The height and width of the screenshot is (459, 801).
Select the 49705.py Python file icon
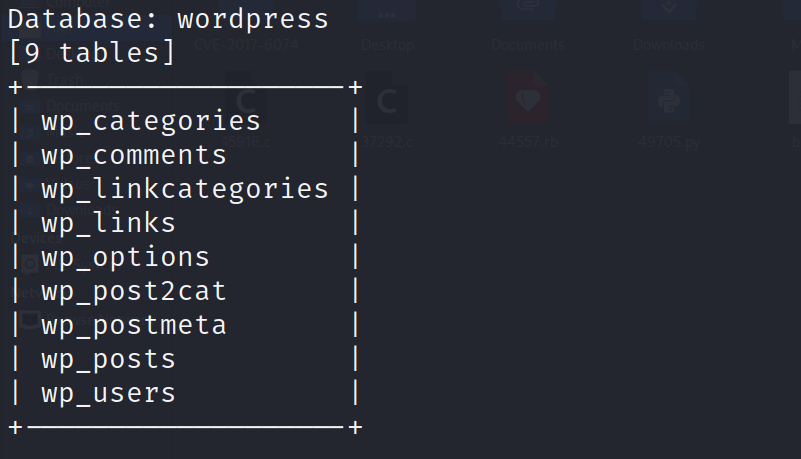(x=670, y=100)
